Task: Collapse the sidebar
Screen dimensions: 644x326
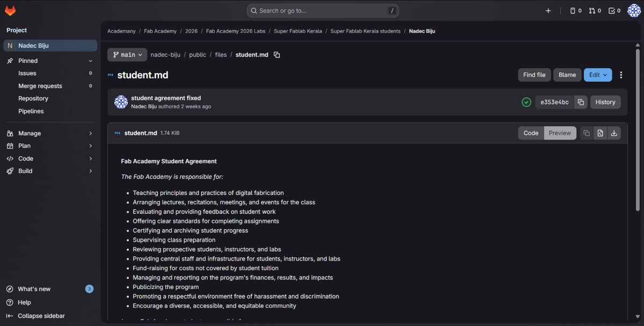Action: (41, 316)
